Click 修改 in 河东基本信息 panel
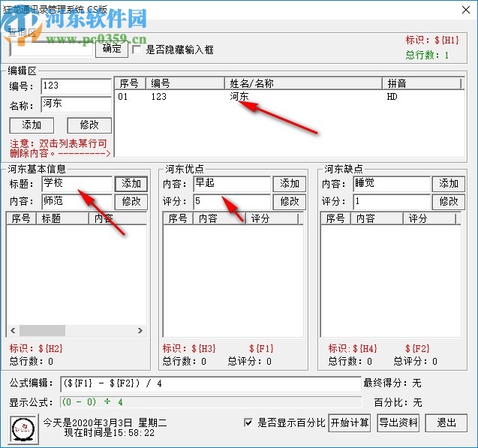478x448 pixels. (x=131, y=201)
